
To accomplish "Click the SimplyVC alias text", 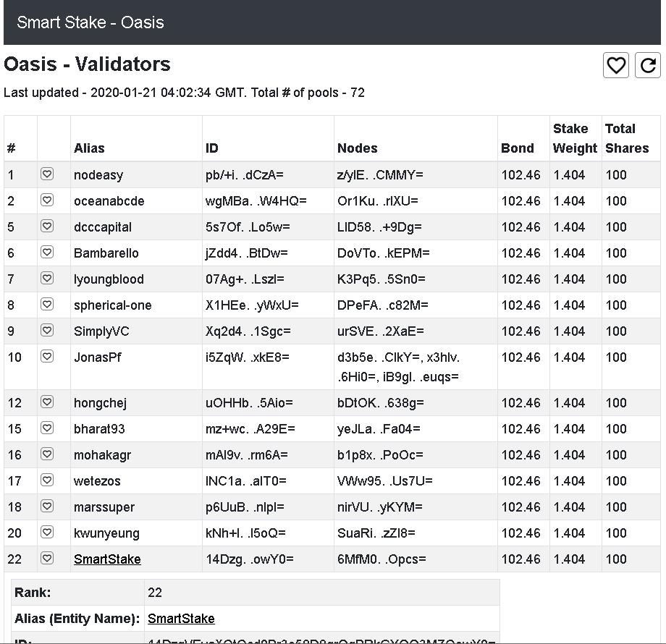I will click(101, 331).
